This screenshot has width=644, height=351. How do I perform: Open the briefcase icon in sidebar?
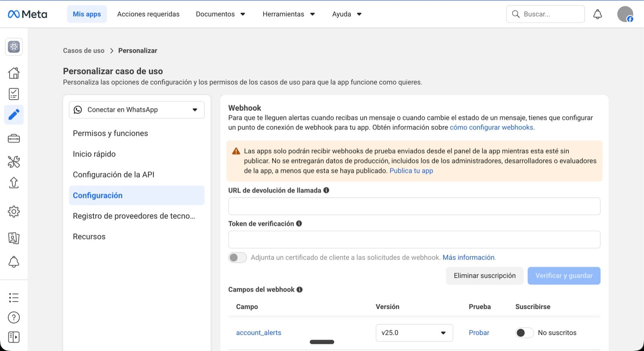point(14,139)
